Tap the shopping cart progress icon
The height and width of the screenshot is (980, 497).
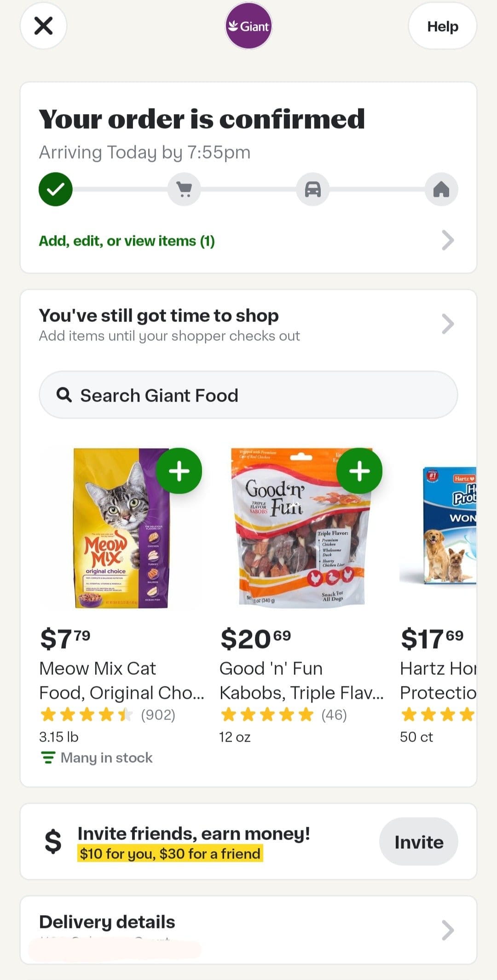(184, 189)
